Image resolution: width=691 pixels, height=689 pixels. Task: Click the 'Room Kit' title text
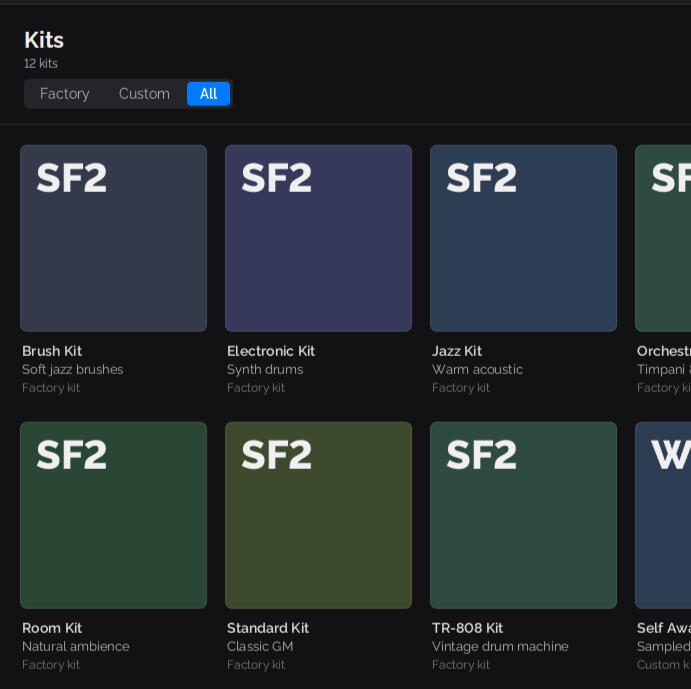pyautogui.click(x=52, y=628)
